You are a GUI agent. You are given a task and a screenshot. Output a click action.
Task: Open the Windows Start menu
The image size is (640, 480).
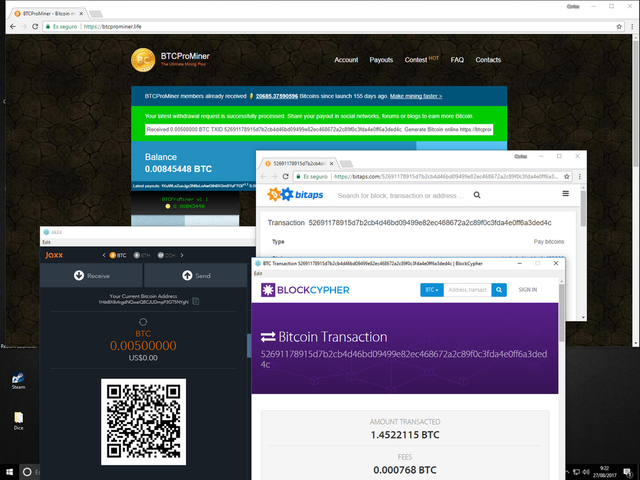point(9,472)
